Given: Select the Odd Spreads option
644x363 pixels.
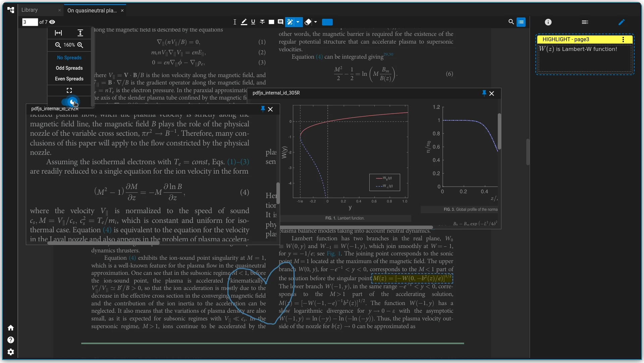Looking at the screenshot, I should click(x=69, y=68).
